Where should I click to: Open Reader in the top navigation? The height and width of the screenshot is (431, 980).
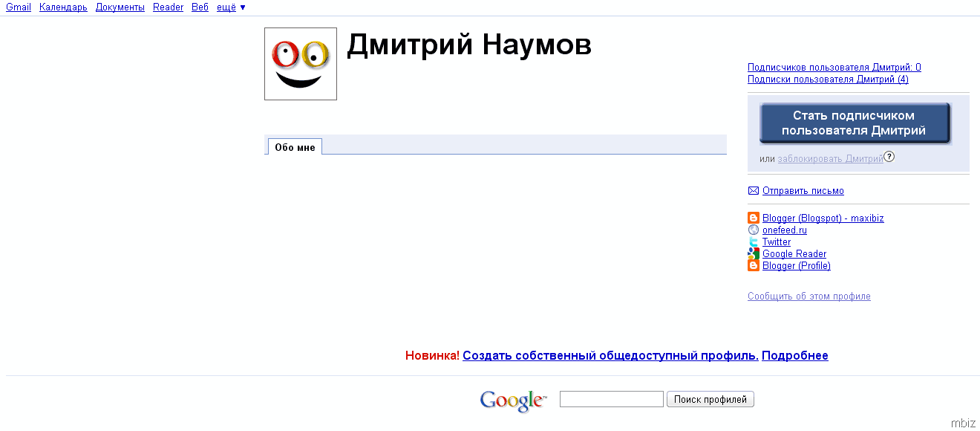pos(169,7)
